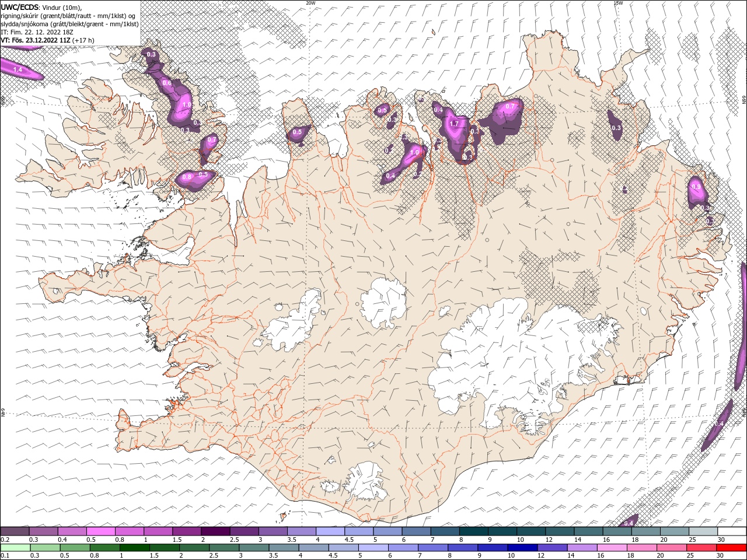Screen dimensions: 747x560
Task: Pick upper legend swatch starting at 14
Action: 589,531
